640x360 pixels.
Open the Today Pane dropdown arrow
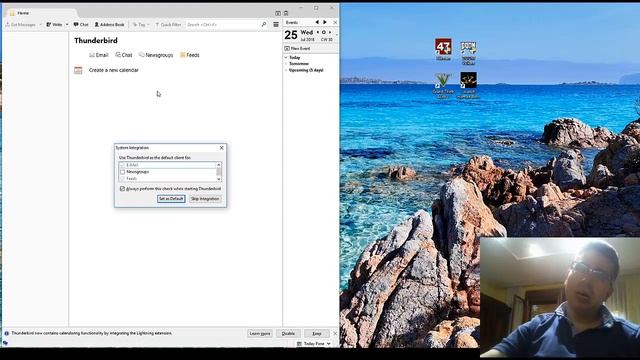[x=329, y=344]
